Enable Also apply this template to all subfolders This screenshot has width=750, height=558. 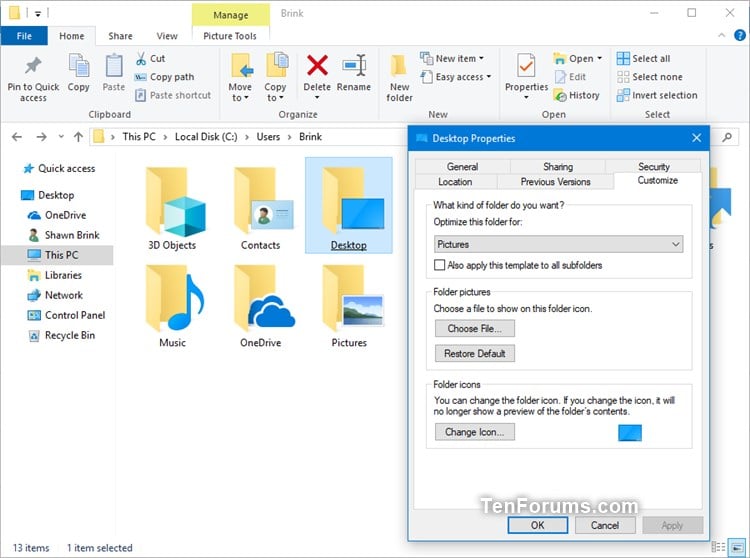[439, 265]
